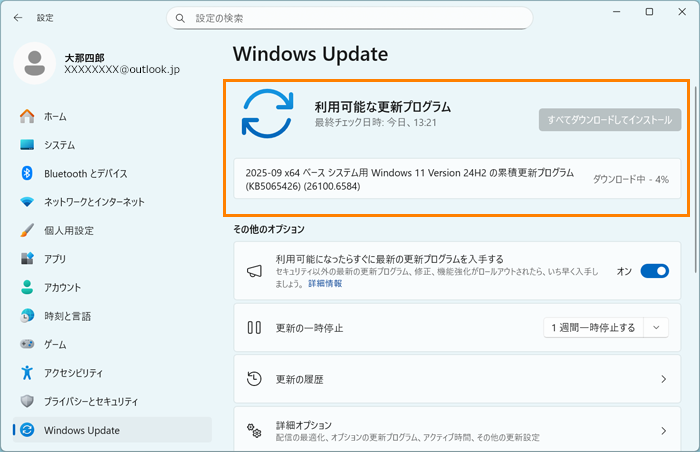This screenshot has height=452, width=700.
Task: Click すべてダウンロードしてインストール button
Action: 610,120
